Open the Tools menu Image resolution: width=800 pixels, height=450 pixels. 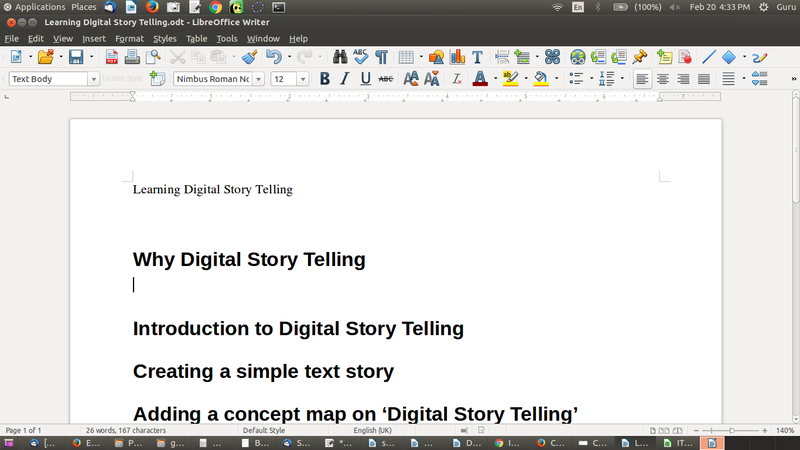coord(227,39)
